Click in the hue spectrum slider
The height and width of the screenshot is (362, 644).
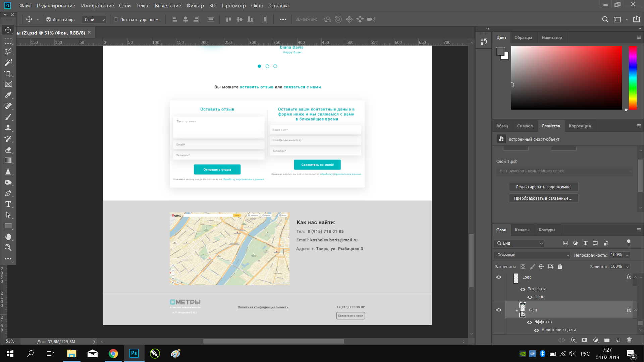pyautogui.click(x=633, y=78)
